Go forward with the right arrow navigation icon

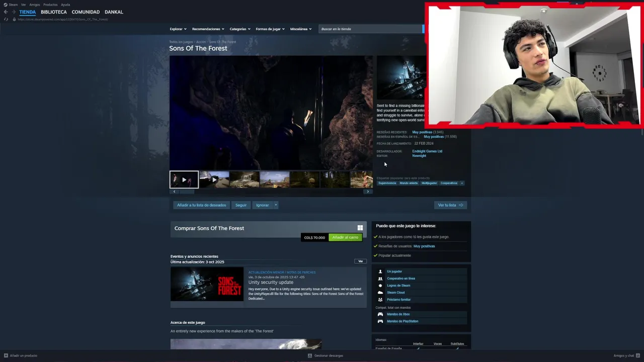(14, 12)
